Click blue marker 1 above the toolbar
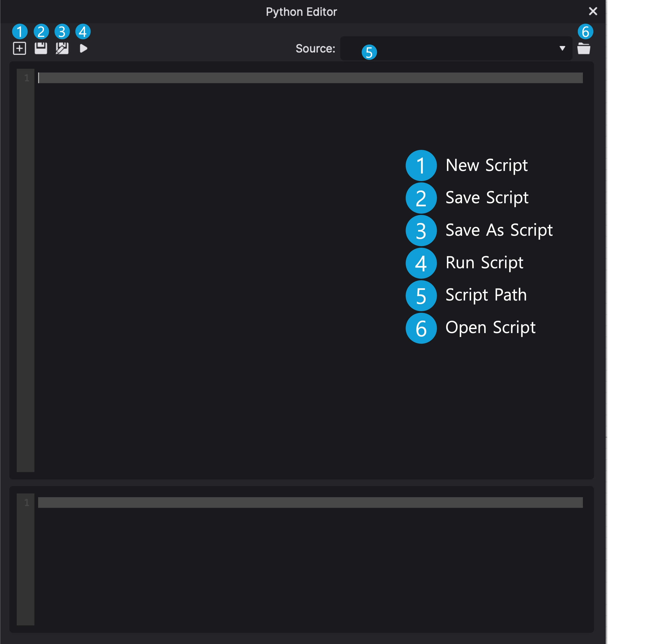The height and width of the screenshot is (644, 656). (20, 32)
